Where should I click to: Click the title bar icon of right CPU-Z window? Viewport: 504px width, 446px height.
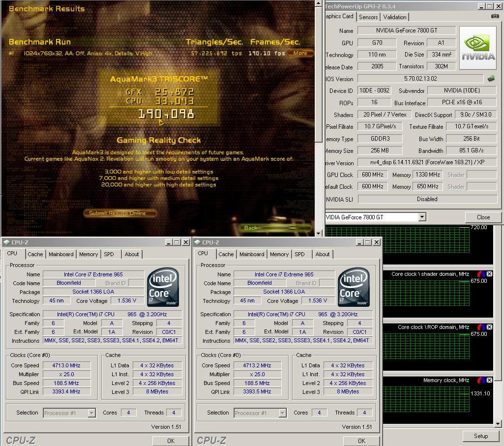tap(197, 242)
